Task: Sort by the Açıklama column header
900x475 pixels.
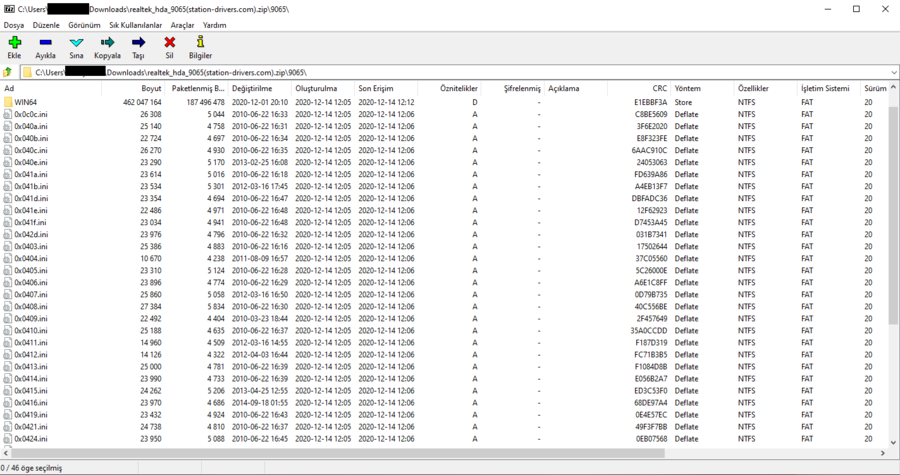Action: tap(575, 89)
